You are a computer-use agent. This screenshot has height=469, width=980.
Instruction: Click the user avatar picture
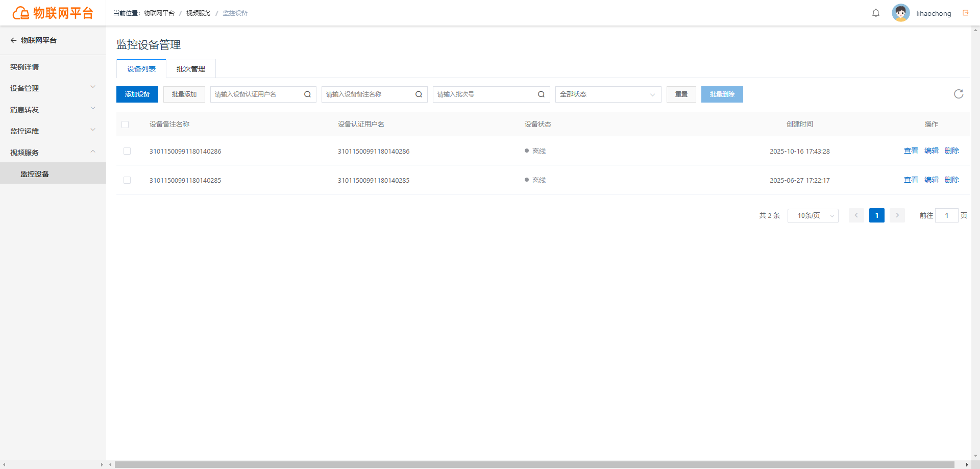901,13
